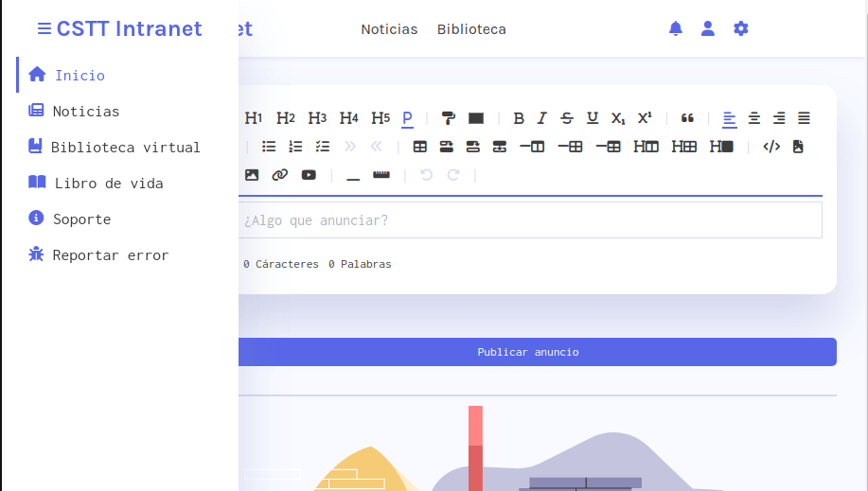The width and height of the screenshot is (868, 491).
Task: Open notifications bell icon
Action: coord(675,28)
